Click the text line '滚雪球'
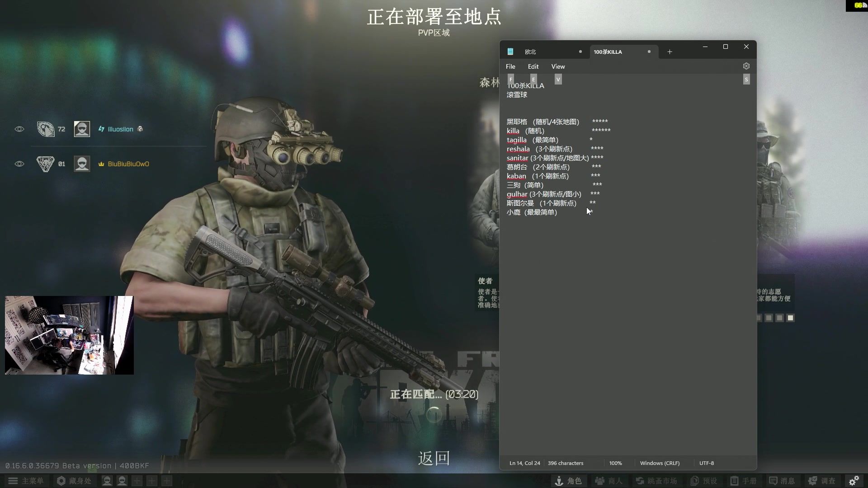 point(517,95)
